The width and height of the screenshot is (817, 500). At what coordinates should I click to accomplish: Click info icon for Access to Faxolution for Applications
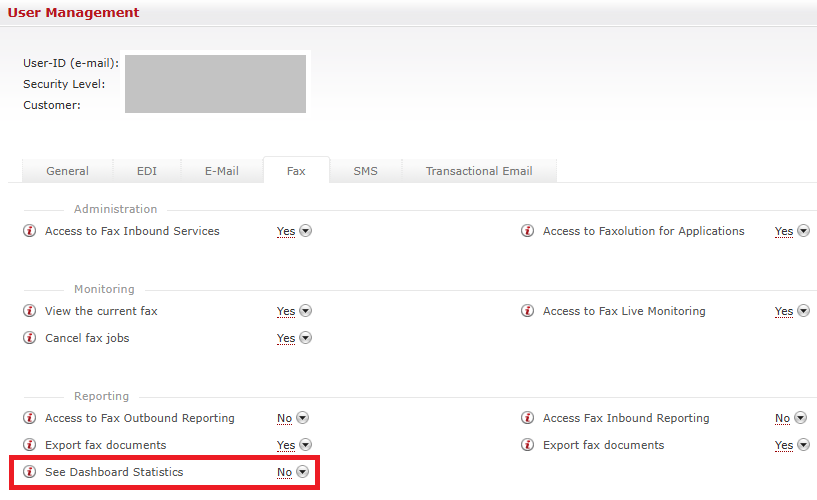pos(527,231)
